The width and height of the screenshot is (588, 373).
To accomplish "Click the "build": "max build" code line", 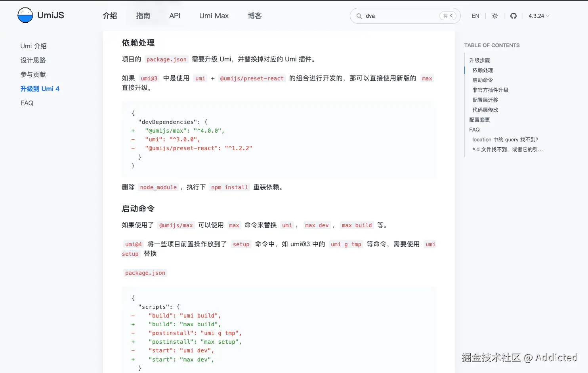I will (185, 324).
